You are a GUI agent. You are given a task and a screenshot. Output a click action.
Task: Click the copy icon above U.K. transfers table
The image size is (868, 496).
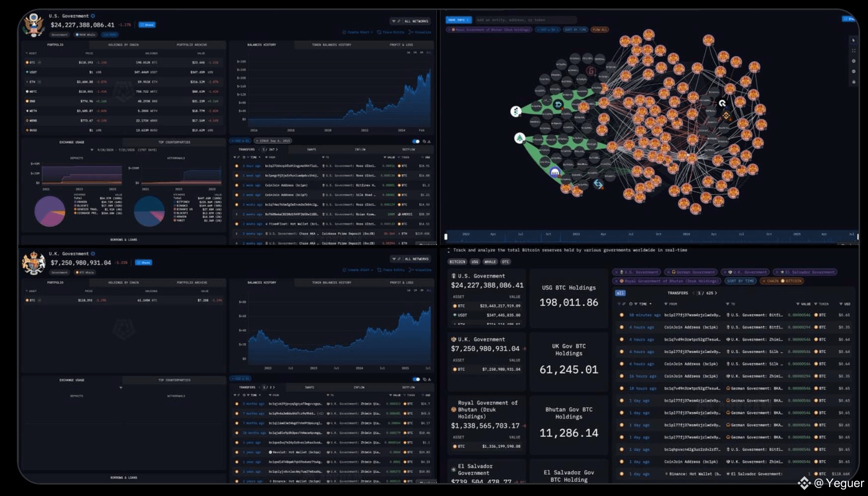425,379
